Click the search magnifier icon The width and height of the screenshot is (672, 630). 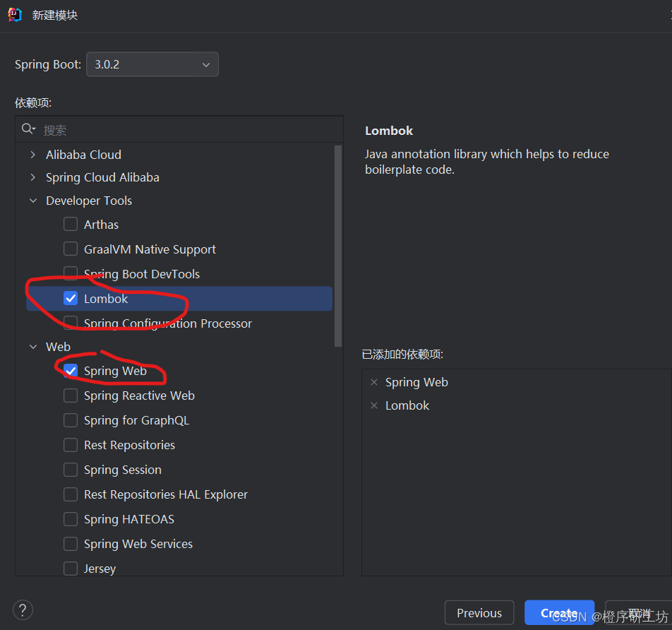coord(28,129)
